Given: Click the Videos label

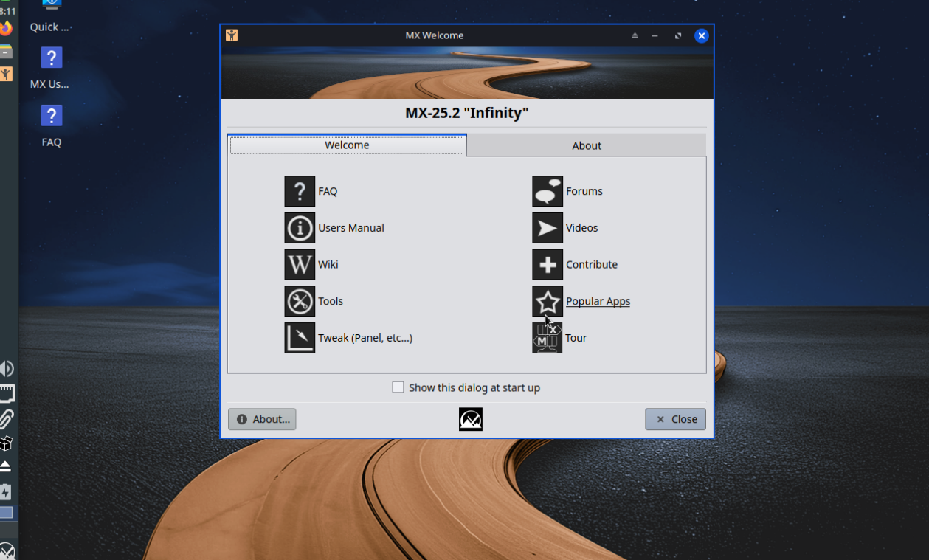Looking at the screenshot, I should [582, 228].
